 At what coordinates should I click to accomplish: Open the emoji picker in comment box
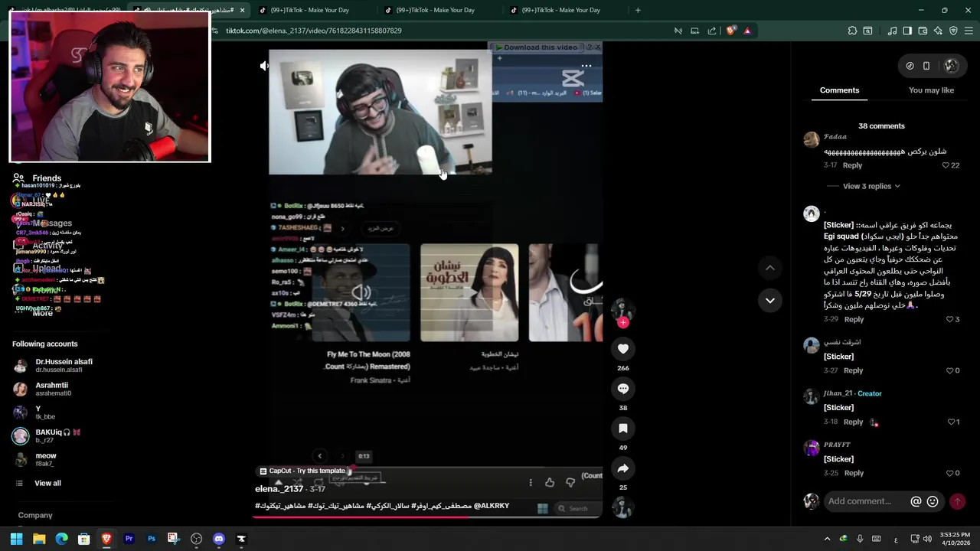click(x=933, y=501)
